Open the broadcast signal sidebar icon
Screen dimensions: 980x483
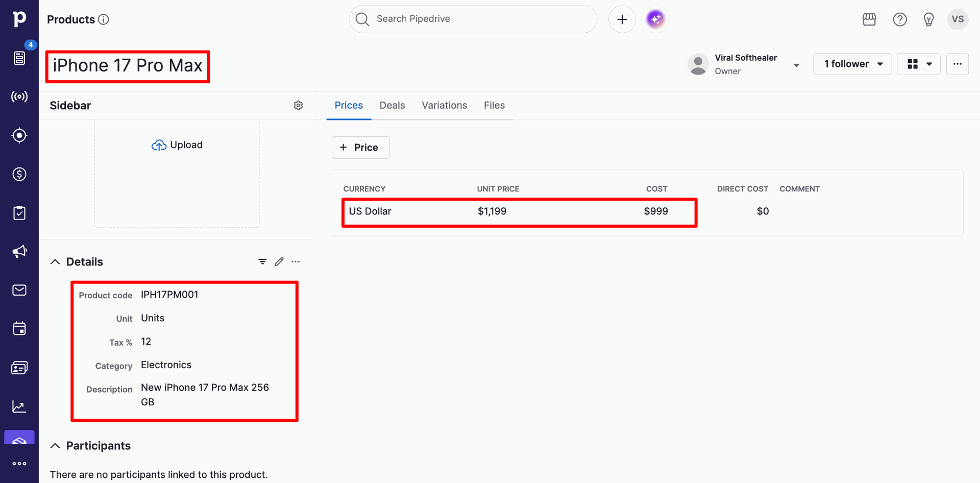click(19, 96)
